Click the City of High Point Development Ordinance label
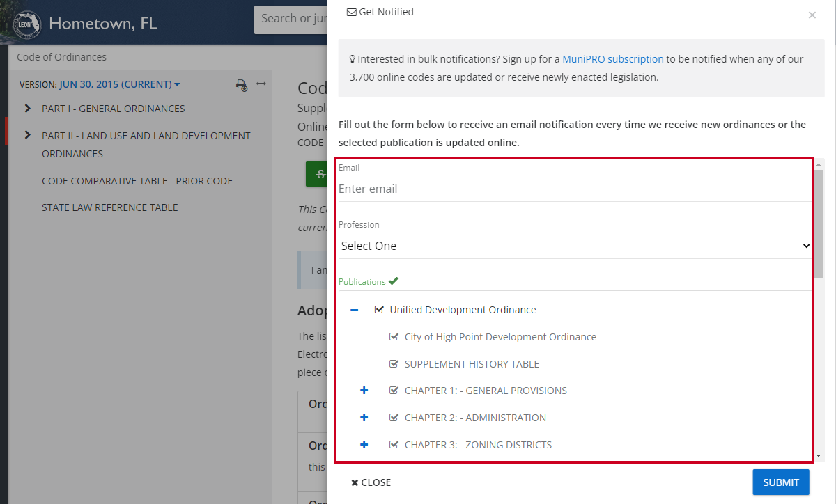This screenshot has width=836, height=504. tap(500, 337)
